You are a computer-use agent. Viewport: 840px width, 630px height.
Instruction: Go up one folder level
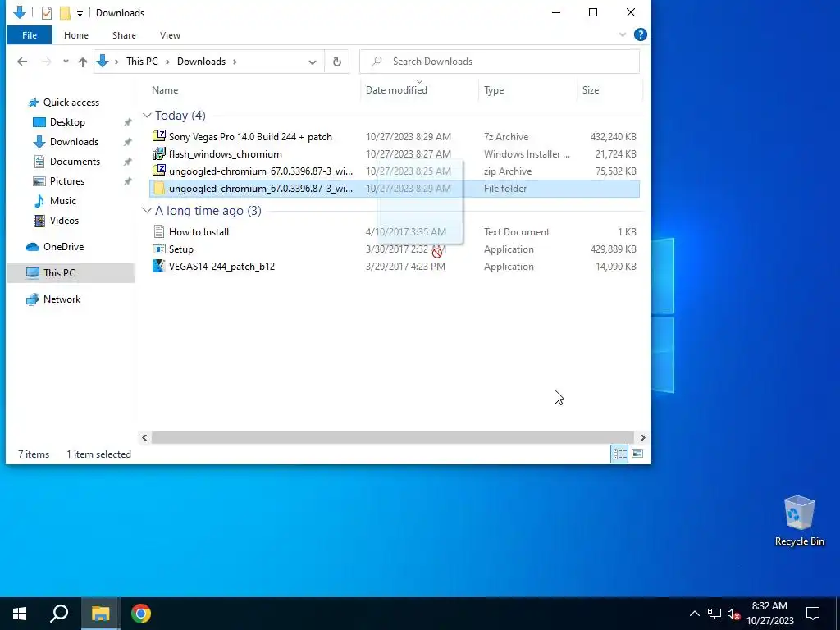coord(83,62)
